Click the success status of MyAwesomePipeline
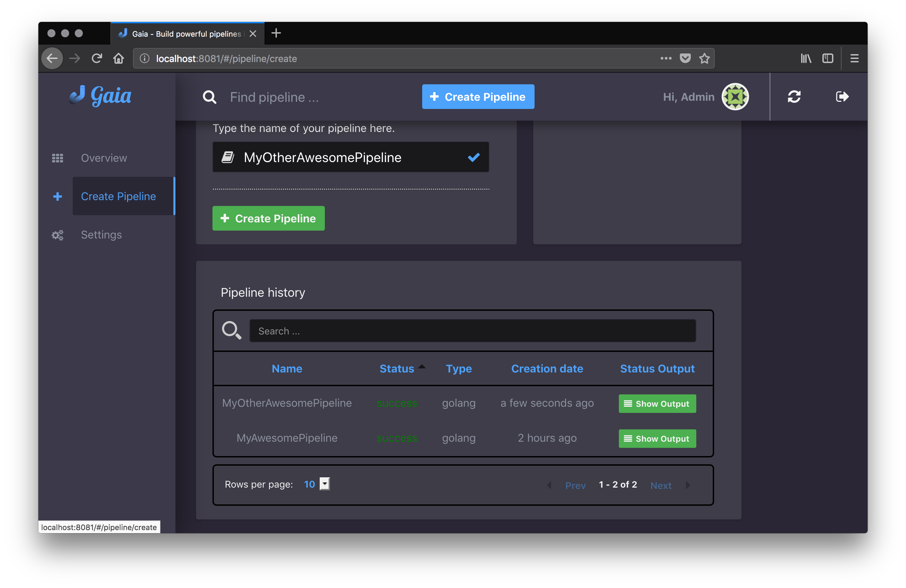 [397, 438]
